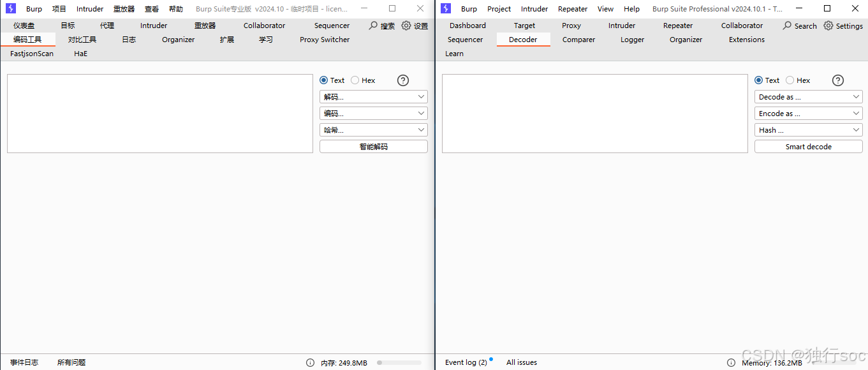Viewport: 868px width, 370px height.
Task: Open the Repeater menu in the English menu bar
Action: tap(573, 9)
